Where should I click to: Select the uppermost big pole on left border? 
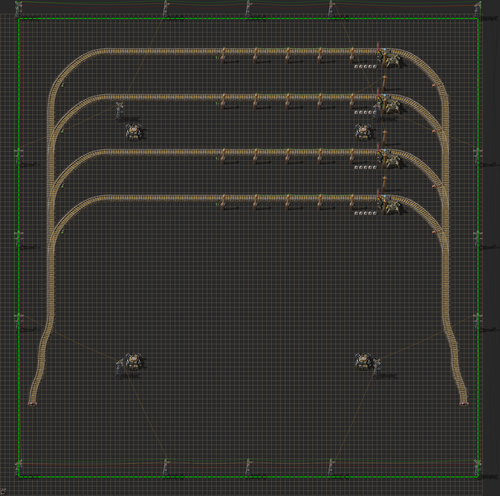pyautogui.click(x=18, y=156)
